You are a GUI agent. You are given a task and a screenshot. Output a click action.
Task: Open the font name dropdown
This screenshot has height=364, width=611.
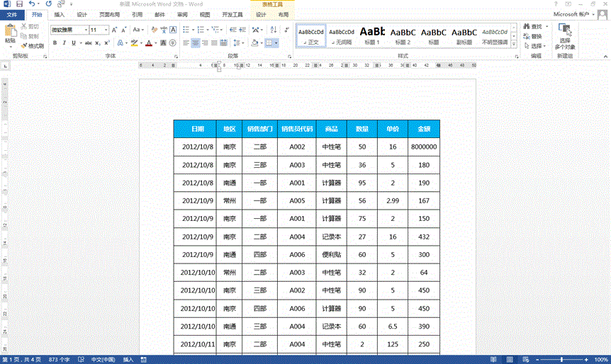(86, 30)
